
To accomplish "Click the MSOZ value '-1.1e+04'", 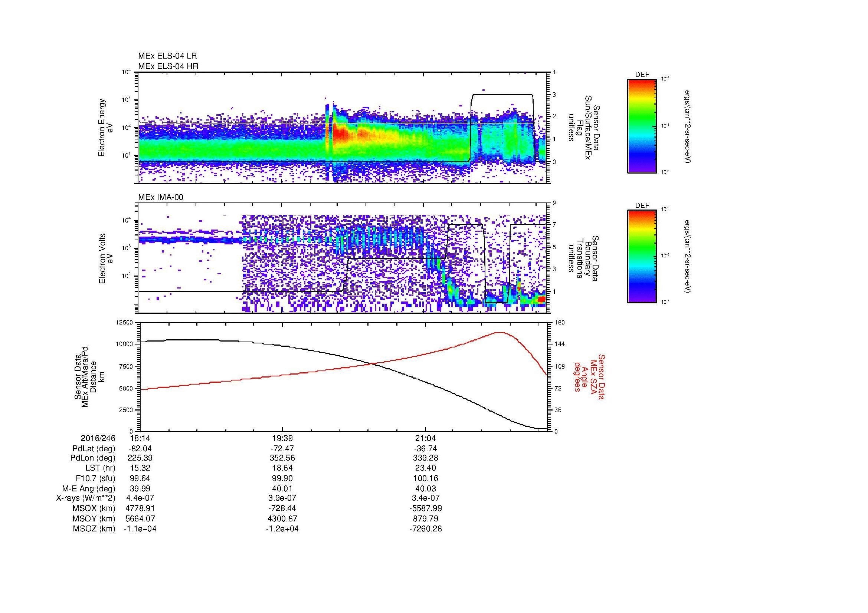I will pyautogui.click(x=140, y=529).
